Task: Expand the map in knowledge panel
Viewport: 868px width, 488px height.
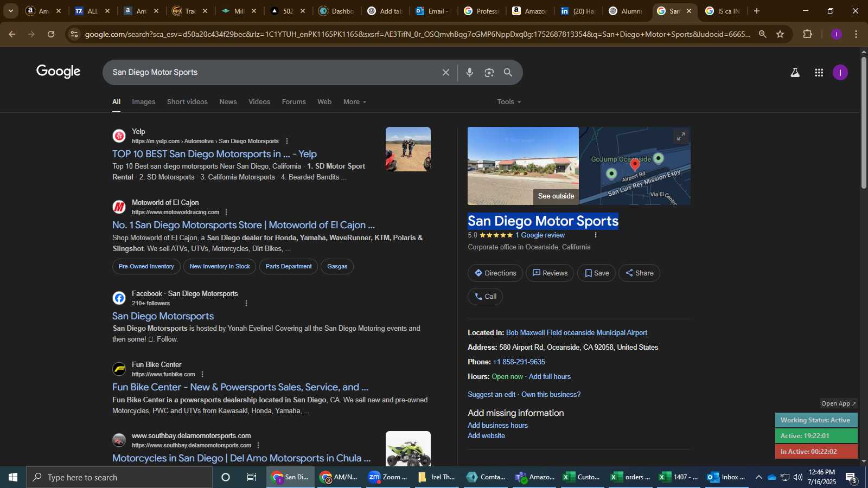Action: point(681,137)
